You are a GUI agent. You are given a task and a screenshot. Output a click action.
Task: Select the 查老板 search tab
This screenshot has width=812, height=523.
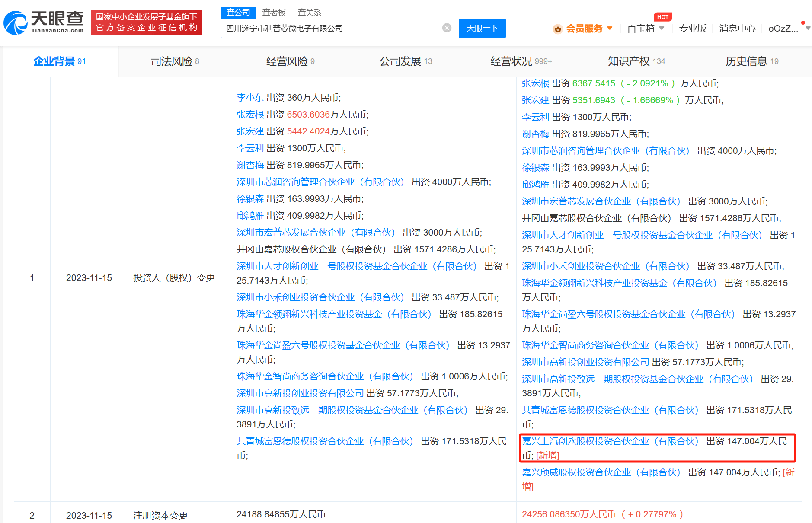coord(274,12)
